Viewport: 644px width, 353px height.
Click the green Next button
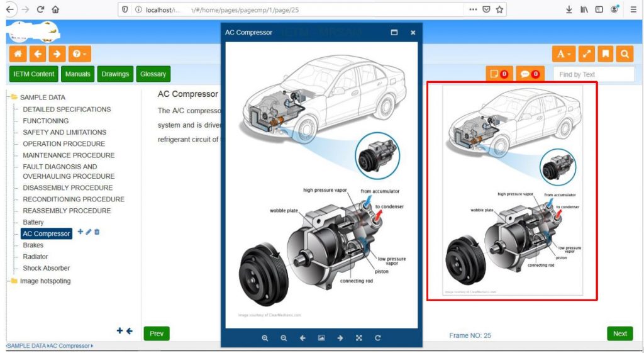(x=619, y=333)
